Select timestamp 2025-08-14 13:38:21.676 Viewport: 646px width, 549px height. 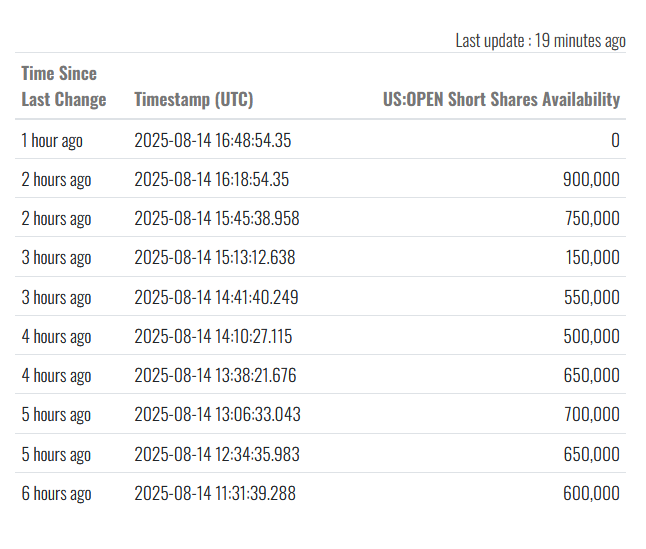(x=215, y=375)
